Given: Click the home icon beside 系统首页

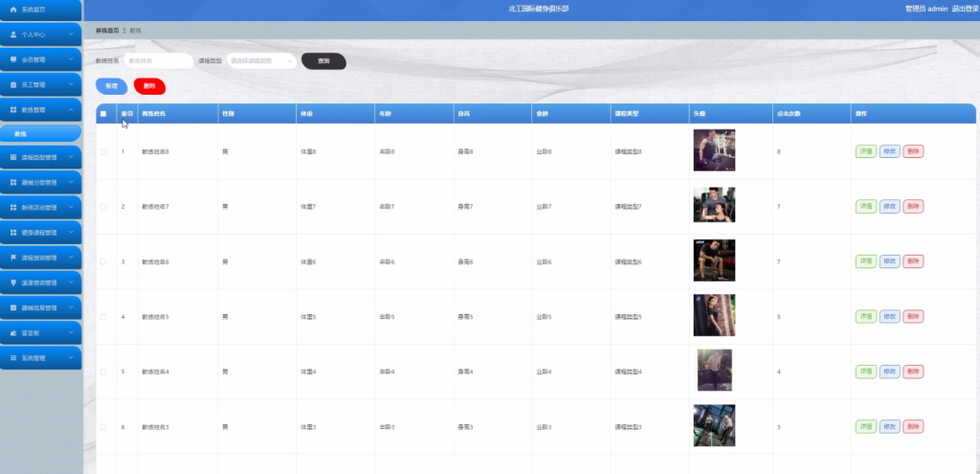Looking at the screenshot, I should click(13, 10).
